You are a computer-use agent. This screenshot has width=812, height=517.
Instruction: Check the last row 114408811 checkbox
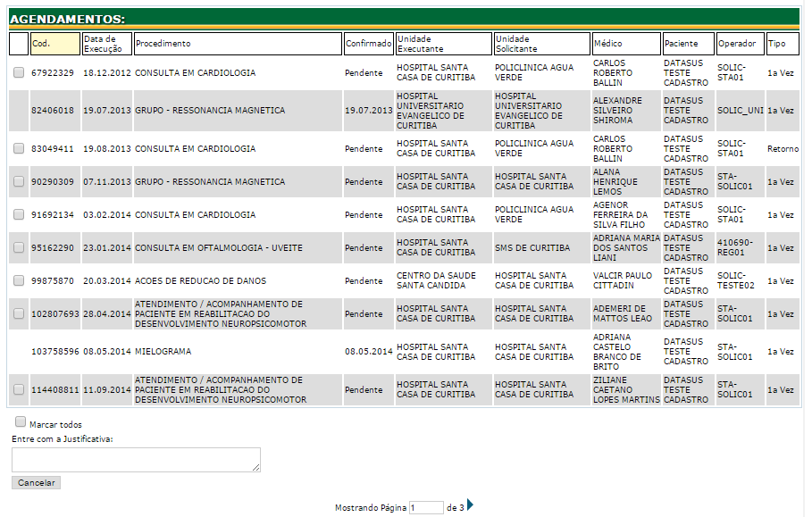(x=20, y=389)
